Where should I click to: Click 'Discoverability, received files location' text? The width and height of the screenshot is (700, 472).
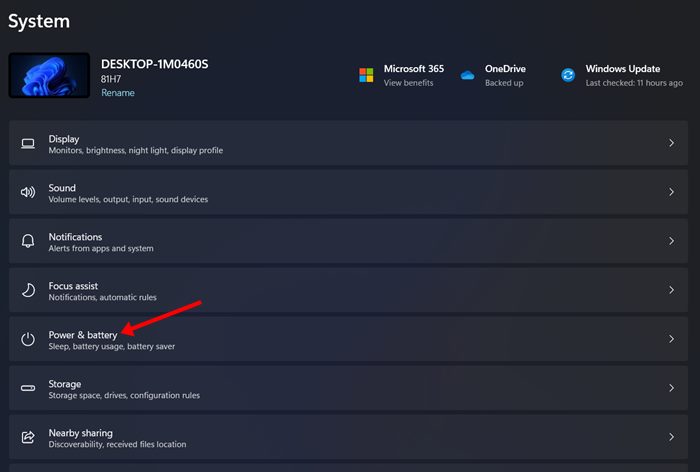117,444
